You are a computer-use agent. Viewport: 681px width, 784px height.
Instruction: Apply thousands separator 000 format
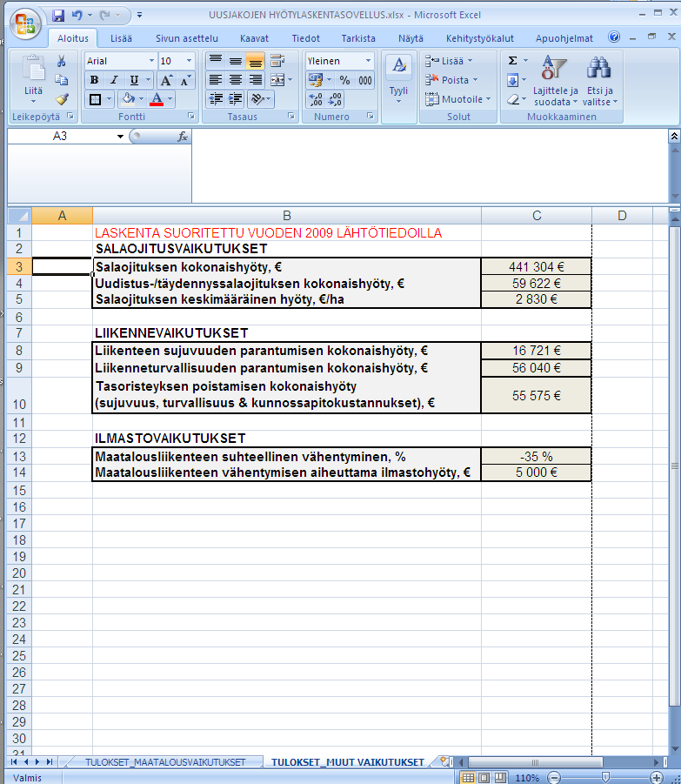364,80
